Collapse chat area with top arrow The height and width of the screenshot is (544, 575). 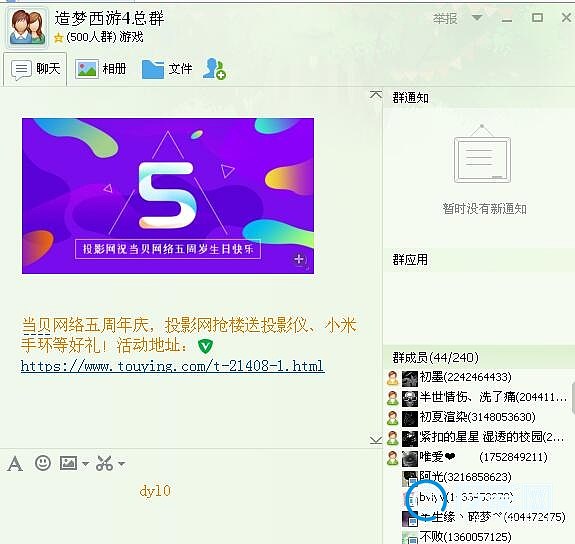point(376,95)
